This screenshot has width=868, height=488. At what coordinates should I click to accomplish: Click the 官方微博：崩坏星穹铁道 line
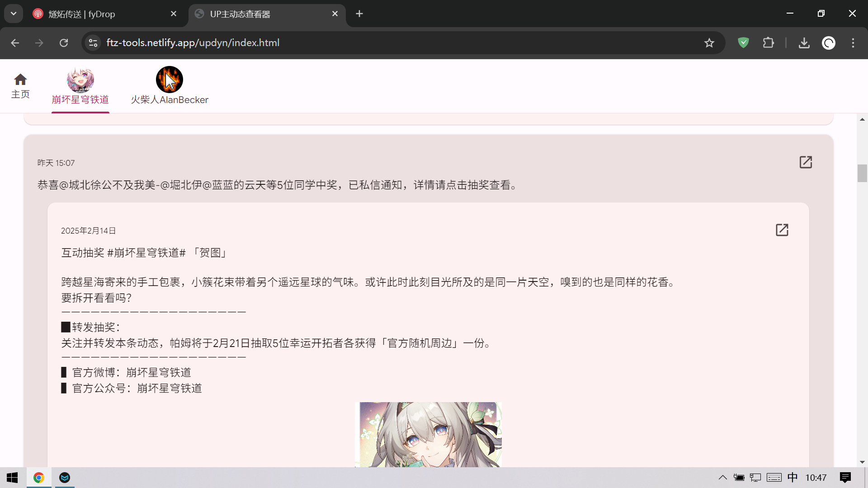(126, 373)
